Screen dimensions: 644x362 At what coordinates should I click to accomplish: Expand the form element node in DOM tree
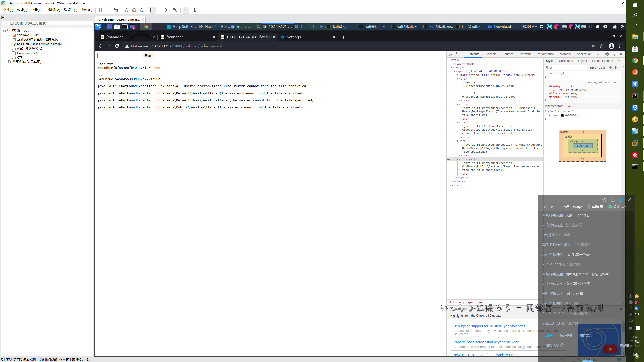pos(457,75)
